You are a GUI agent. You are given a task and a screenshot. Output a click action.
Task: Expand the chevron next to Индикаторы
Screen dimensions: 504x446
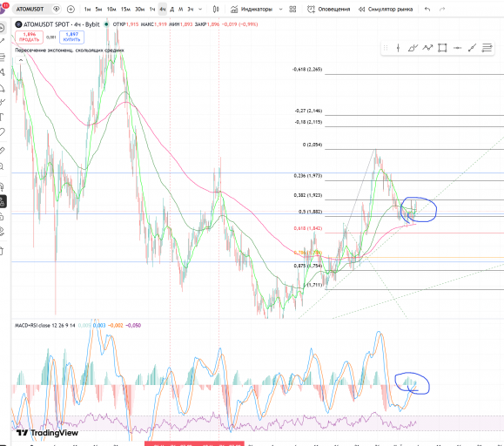(x=280, y=10)
